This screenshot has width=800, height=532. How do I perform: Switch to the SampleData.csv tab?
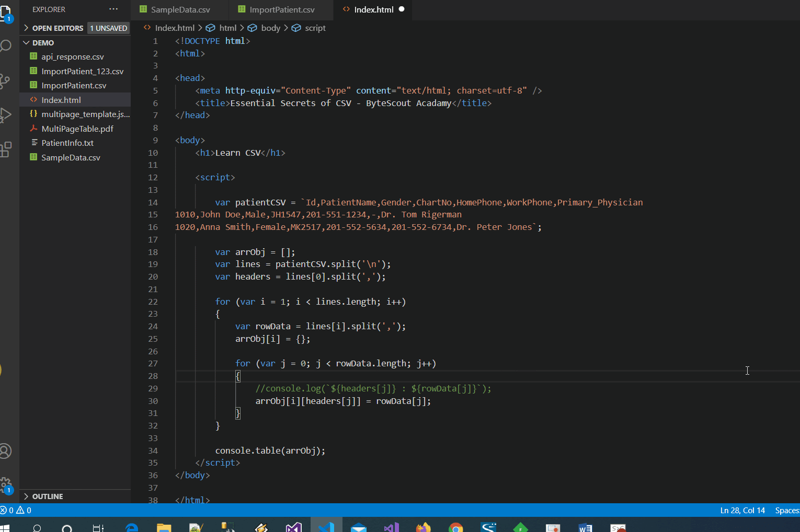(x=179, y=9)
